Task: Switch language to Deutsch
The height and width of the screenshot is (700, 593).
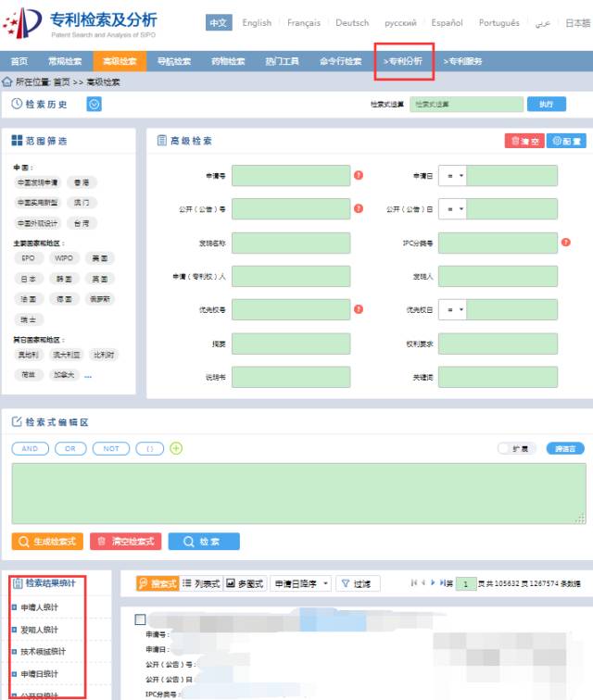Action: pos(352,23)
